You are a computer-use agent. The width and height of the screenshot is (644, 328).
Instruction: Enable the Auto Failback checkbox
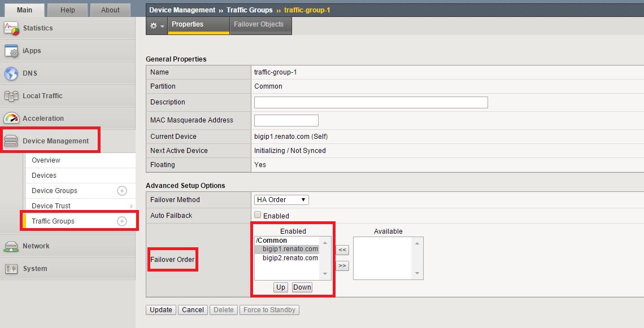[x=258, y=215]
